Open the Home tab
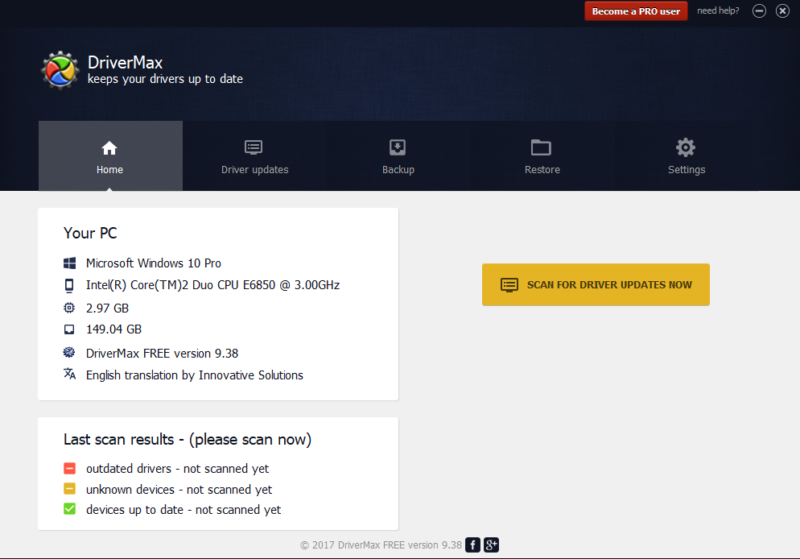 pos(110,156)
